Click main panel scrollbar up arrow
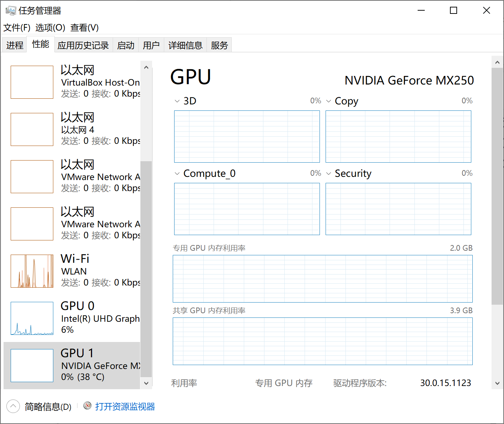 coord(497,62)
